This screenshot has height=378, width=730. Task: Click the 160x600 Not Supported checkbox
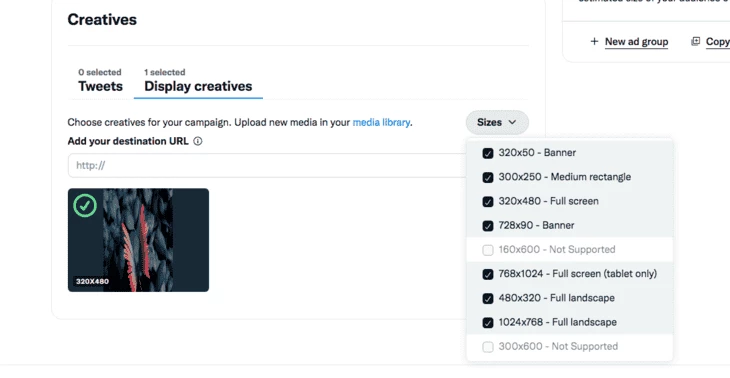(488, 250)
